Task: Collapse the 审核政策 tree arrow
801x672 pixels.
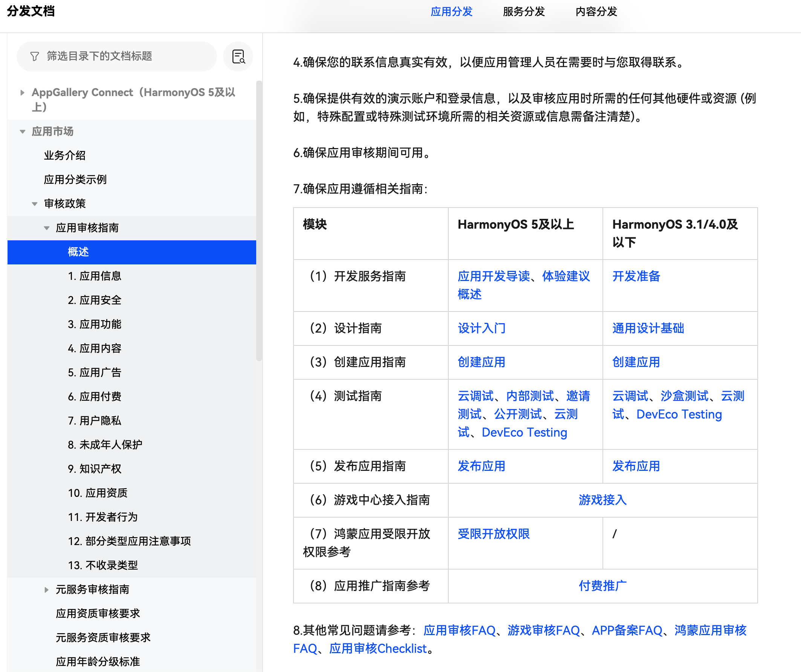Action: (35, 204)
